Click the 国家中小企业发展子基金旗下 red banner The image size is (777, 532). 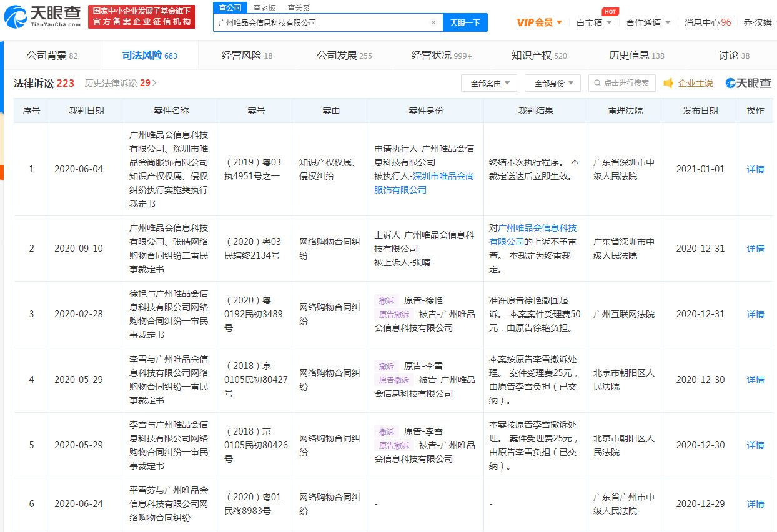point(141,17)
